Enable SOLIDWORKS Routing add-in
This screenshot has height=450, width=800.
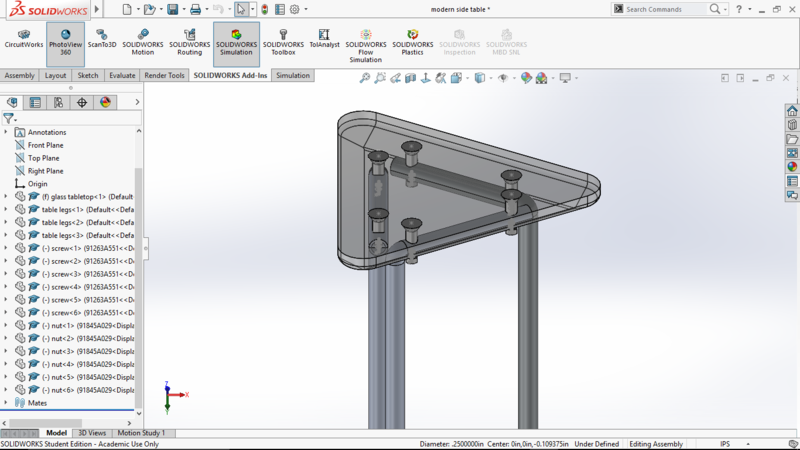(189, 42)
